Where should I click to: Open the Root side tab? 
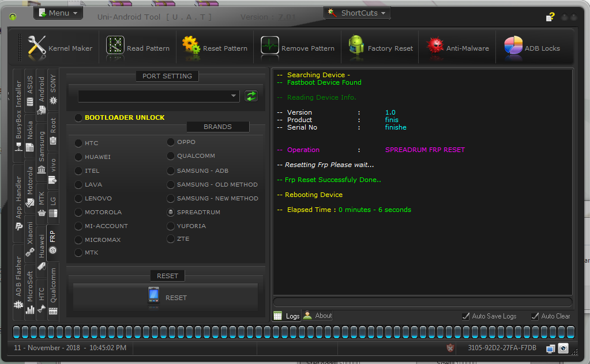pyautogui.click(x=53, y=131)
